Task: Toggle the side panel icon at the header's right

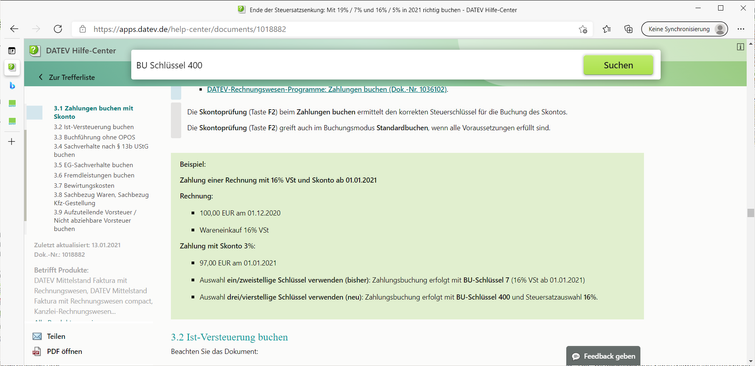Action: [x=741, y=47]
